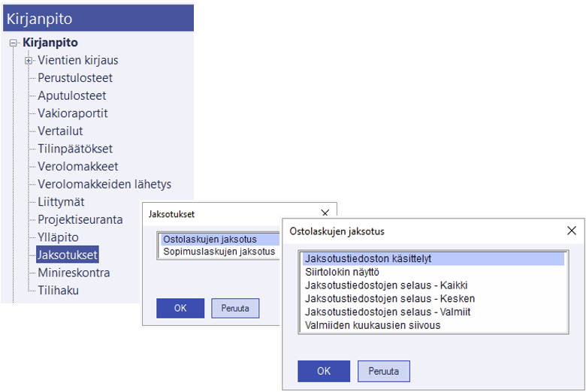Pick Valmiiden kuukausien siivous option
The width and height of the screenshot is (586, 392).
coord(373,325)
